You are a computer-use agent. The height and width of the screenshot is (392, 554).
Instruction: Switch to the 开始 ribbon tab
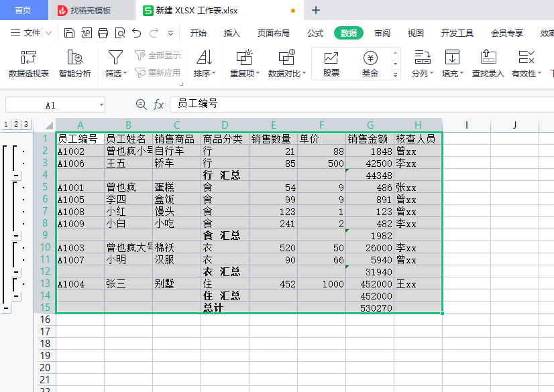pos(199,33)
